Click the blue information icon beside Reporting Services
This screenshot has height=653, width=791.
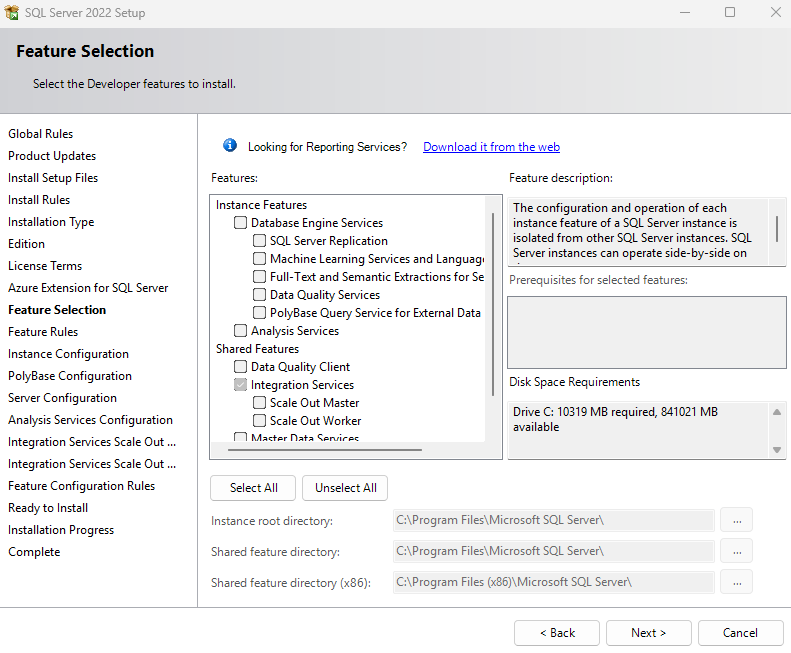point(230,145)
